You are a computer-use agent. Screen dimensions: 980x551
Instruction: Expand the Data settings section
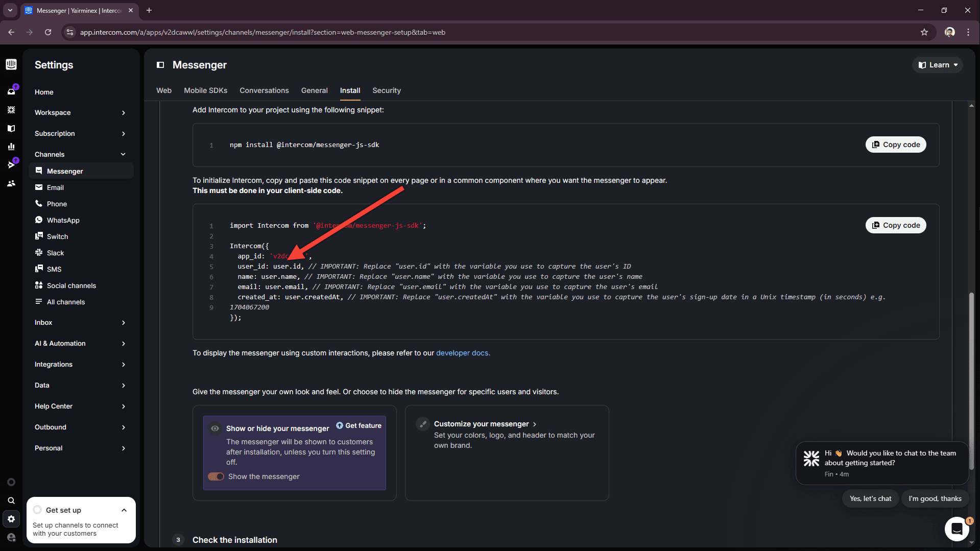pyautogui.click(x=81, y=385)
